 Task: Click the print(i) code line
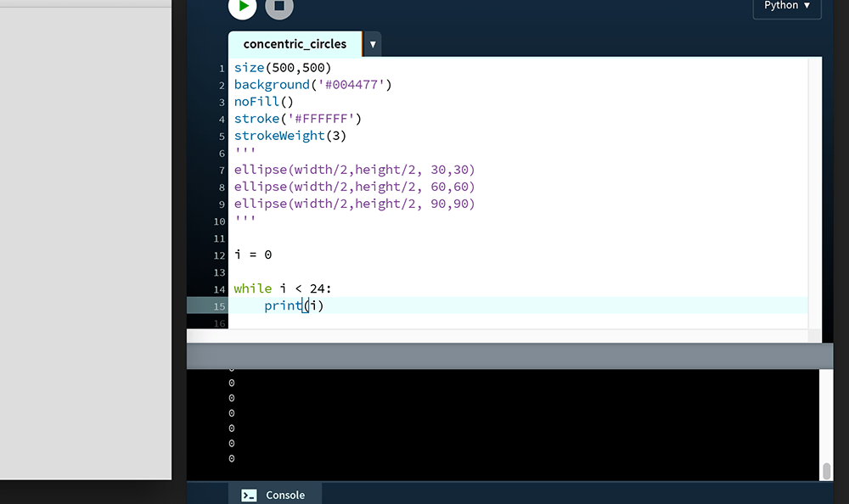click(x=294, y=305)
